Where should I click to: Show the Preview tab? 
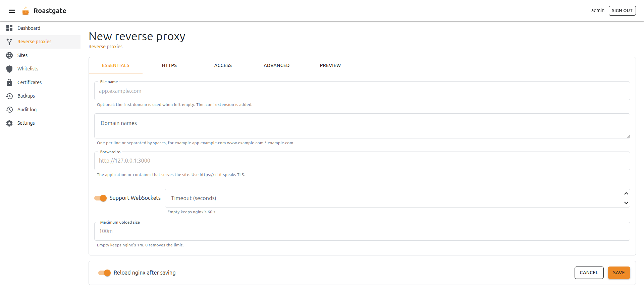330,65
